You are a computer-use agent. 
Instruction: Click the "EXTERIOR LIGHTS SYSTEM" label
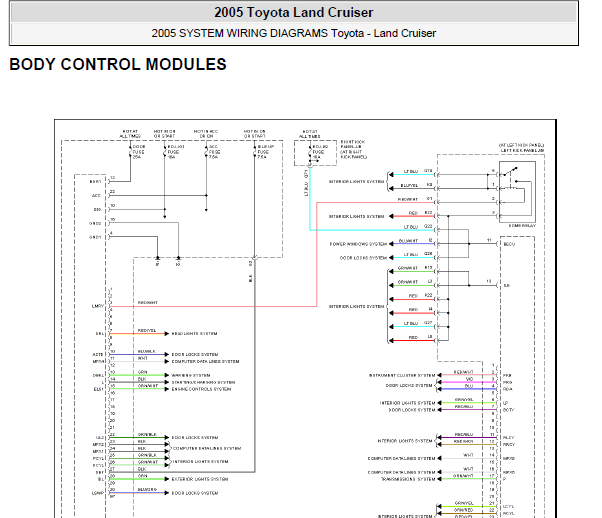[200, 479]
